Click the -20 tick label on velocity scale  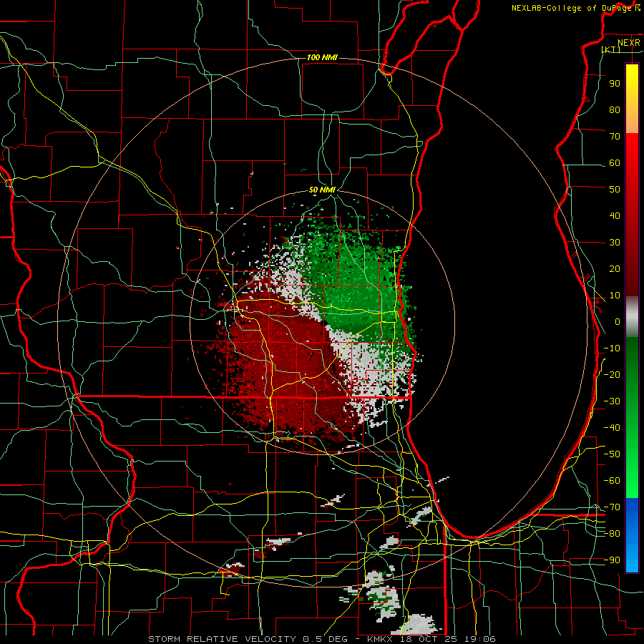click(x=612, y=374)
